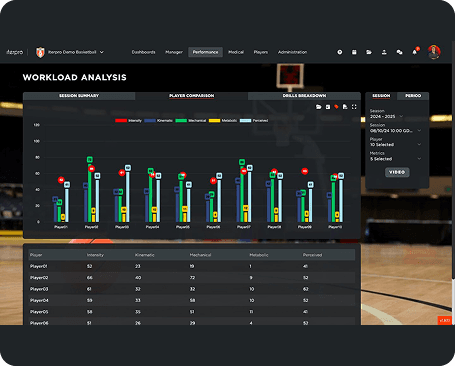Image resolution: width=455 pixels, height=366 pixels.
Task: Click the orange tag icon in chart toolbar
Action: pos(336,107)
